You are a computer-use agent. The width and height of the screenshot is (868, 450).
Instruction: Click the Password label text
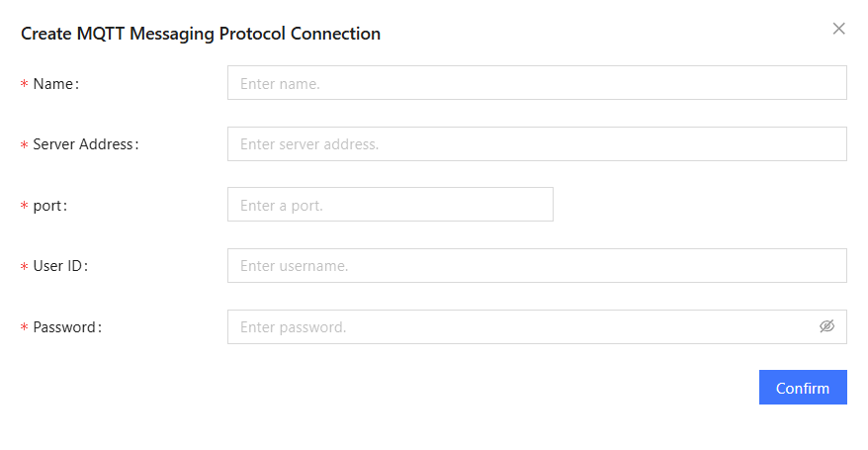(x=66, y=327)
